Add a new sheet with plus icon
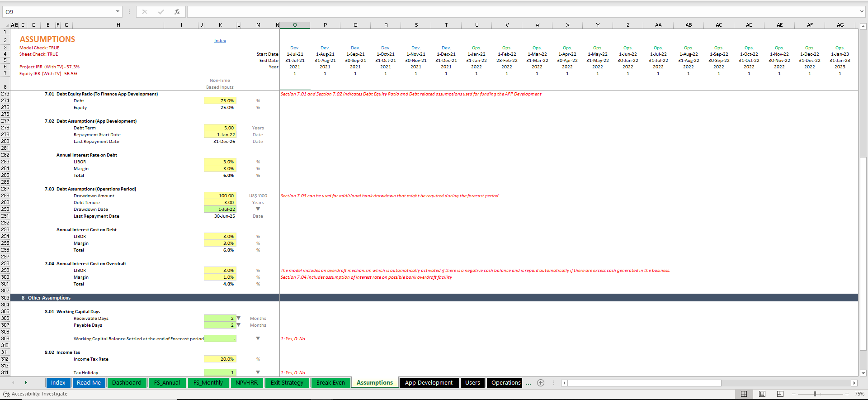This screenshot has height=400, width=868. (540, 383)
